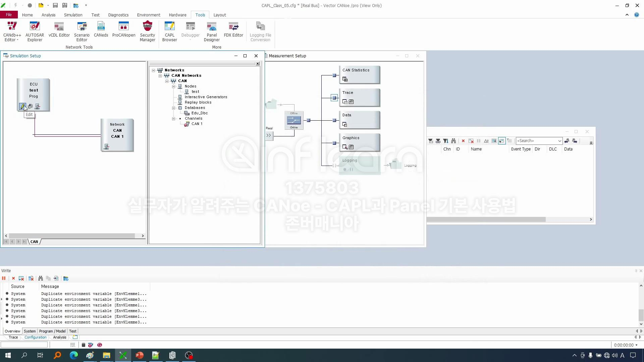
Task: Toggle the connection square before Data block
Action: (334, 120)
